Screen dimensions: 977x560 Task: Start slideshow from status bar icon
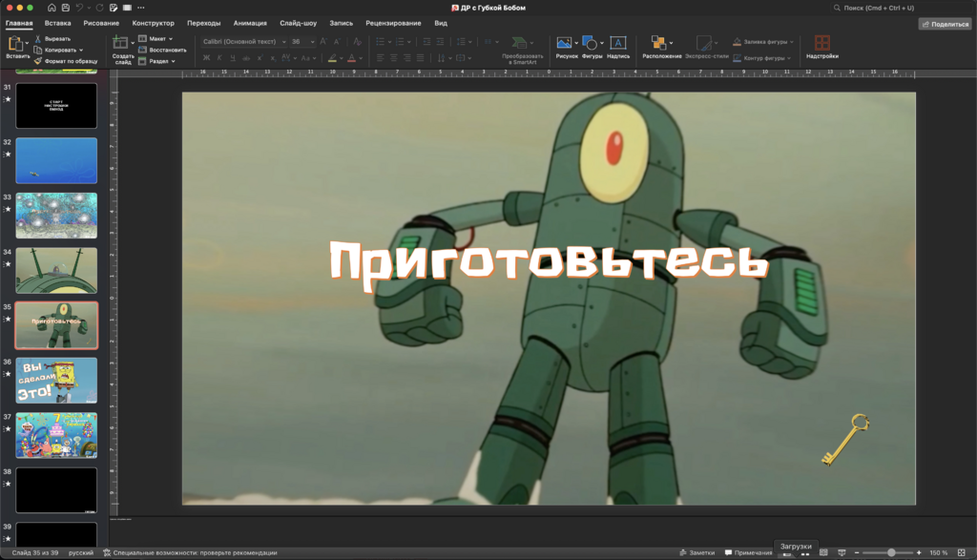point(842,552)
